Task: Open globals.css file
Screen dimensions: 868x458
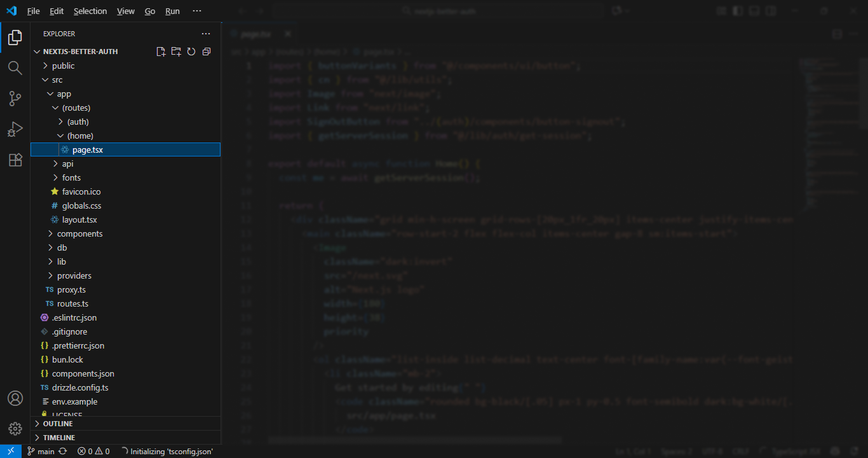Action: coord(81,205)
